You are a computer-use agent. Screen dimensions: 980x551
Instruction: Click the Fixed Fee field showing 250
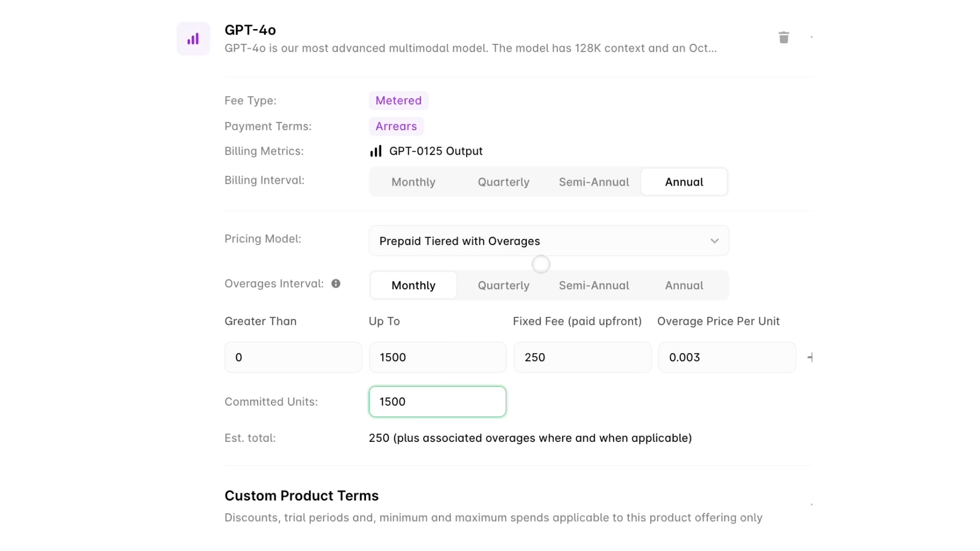point(582,357)
